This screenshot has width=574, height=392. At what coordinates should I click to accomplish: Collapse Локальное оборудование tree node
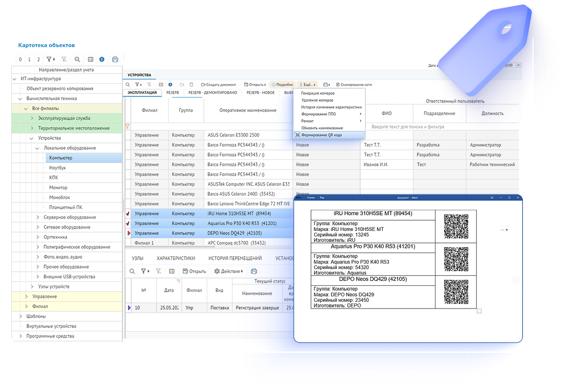tap(37, 148)
